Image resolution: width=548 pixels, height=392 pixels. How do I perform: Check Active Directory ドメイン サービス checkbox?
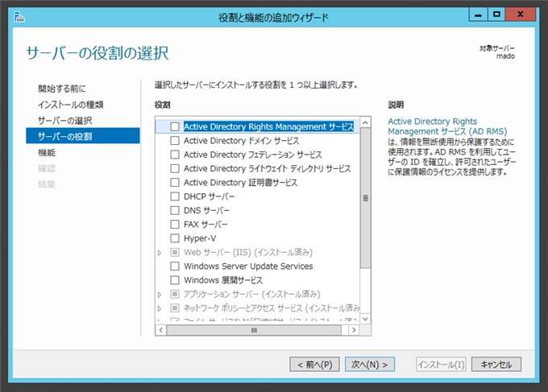[x=175, y=140]
